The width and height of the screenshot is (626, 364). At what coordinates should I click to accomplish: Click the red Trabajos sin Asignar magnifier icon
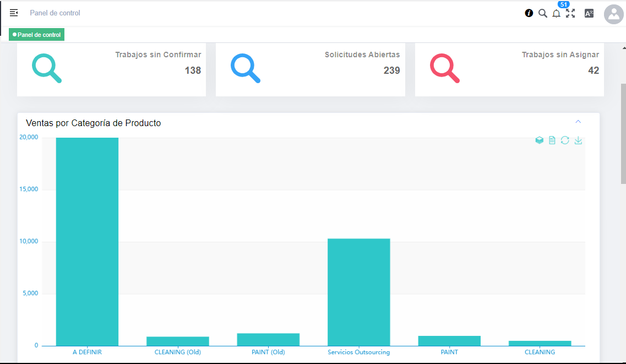pos(445,68)
